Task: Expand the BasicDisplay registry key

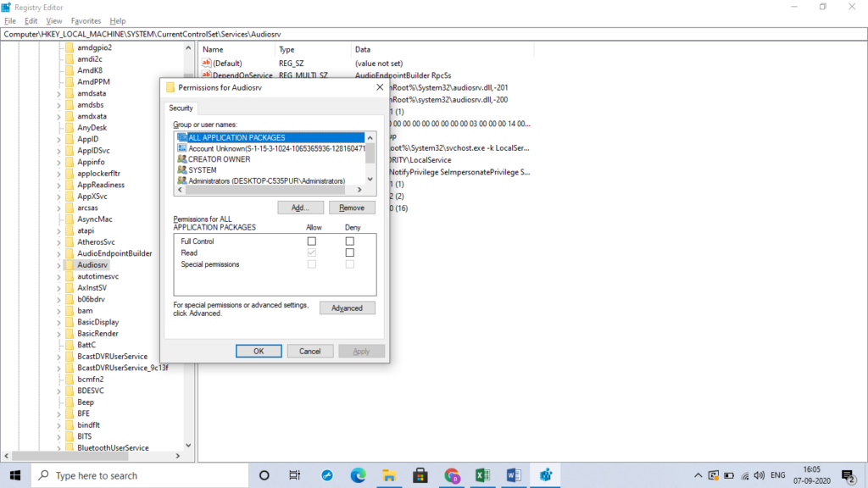Action: click(59, 322)
